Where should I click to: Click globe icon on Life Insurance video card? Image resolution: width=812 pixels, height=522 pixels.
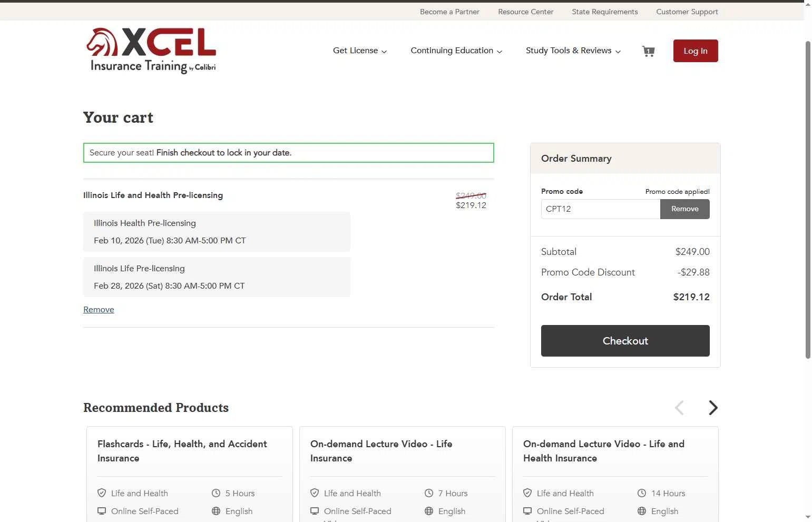point(429,511)
